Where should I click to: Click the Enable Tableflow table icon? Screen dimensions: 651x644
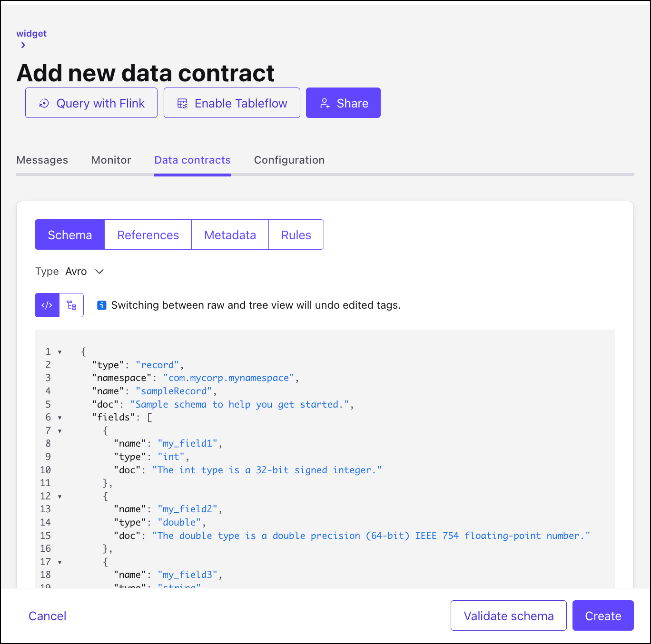182,103
